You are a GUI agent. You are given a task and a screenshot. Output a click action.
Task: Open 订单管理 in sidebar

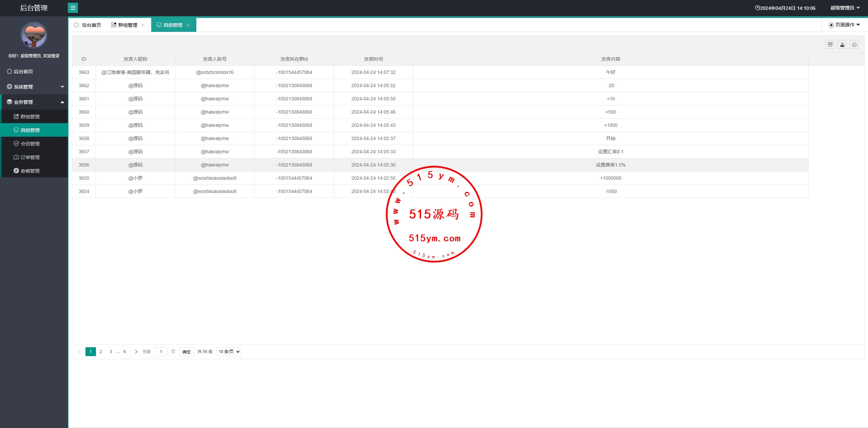[30, 157]
